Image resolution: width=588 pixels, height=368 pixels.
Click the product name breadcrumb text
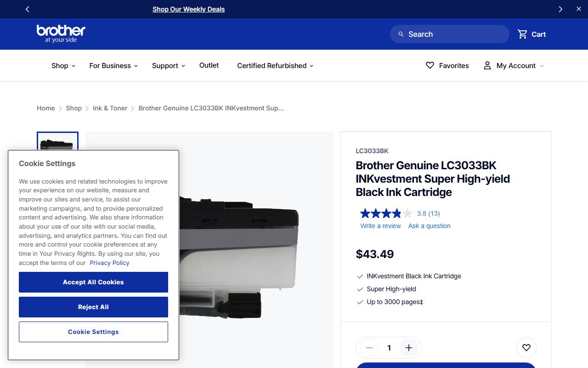point(211,108)
